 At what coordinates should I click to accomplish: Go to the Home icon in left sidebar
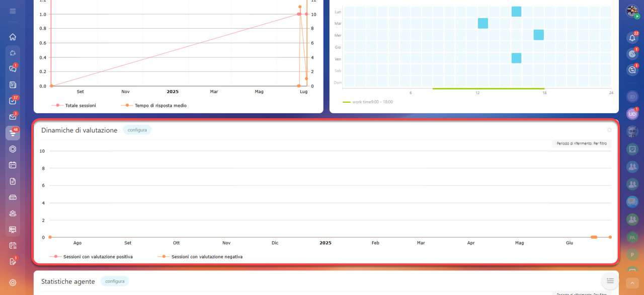coord(13,37)
